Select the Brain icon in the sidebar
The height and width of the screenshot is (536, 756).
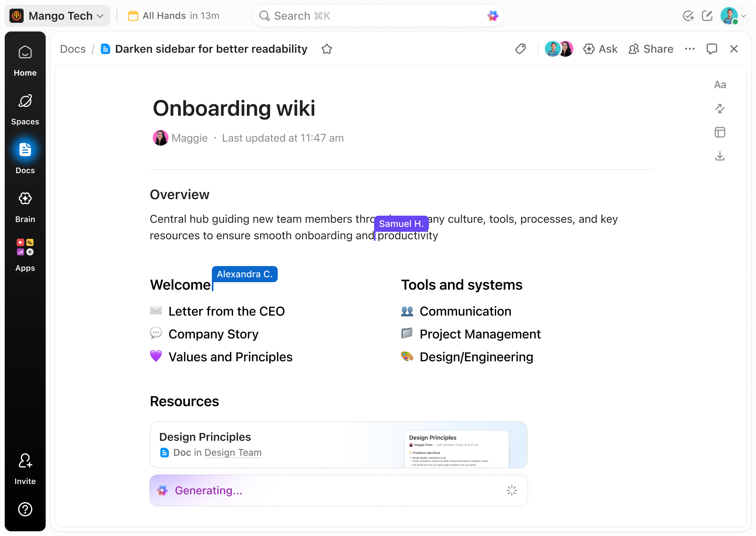point(25,205)
